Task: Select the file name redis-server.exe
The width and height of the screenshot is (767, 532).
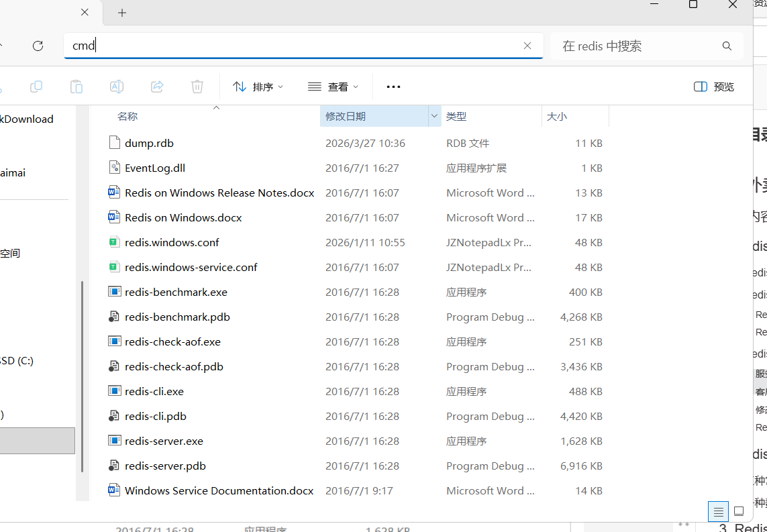Action: point(164,441)
